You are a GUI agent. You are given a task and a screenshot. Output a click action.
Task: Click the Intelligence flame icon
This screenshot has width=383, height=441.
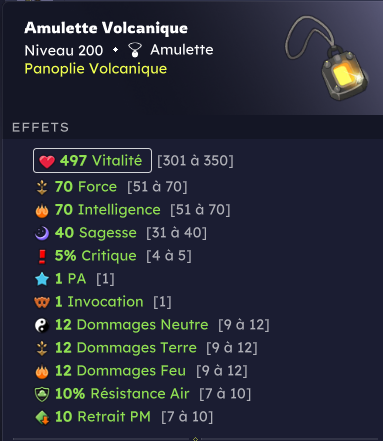[42, 211]
